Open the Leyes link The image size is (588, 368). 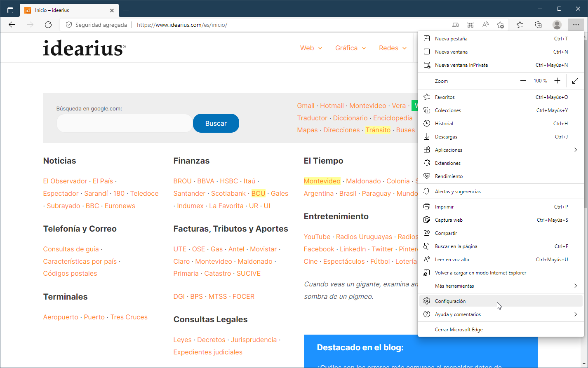click(182, 340)
